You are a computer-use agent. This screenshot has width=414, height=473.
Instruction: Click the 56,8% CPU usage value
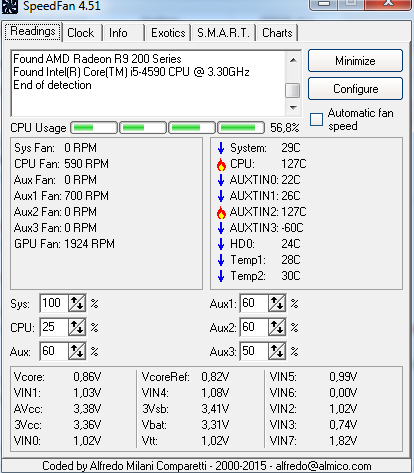tap(285, 128)
